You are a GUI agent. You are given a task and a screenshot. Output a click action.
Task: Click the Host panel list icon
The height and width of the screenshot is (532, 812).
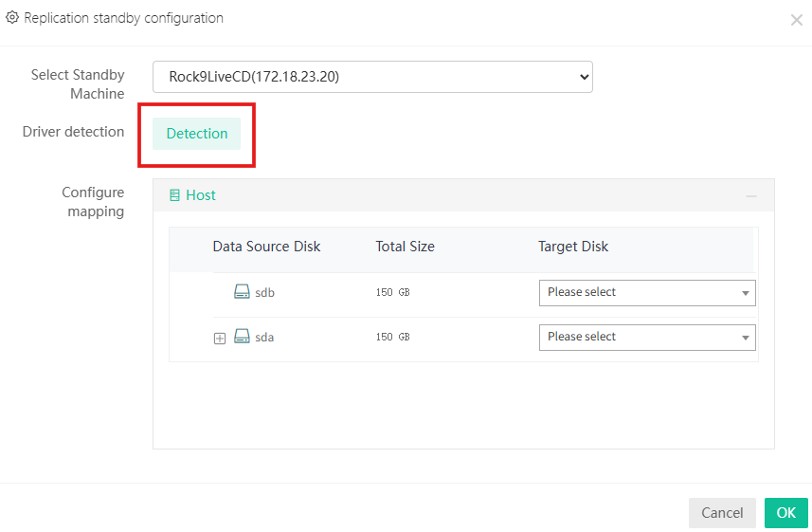point(174,195)
